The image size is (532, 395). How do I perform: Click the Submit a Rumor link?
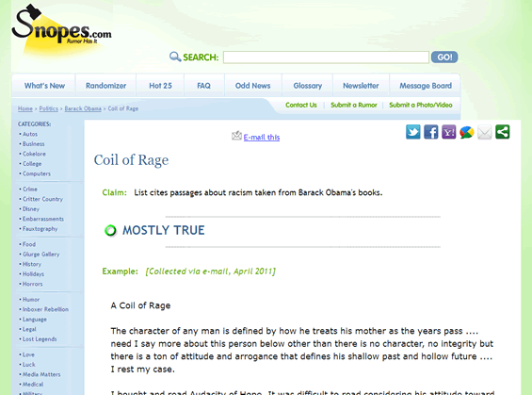[x=354, y=105]
